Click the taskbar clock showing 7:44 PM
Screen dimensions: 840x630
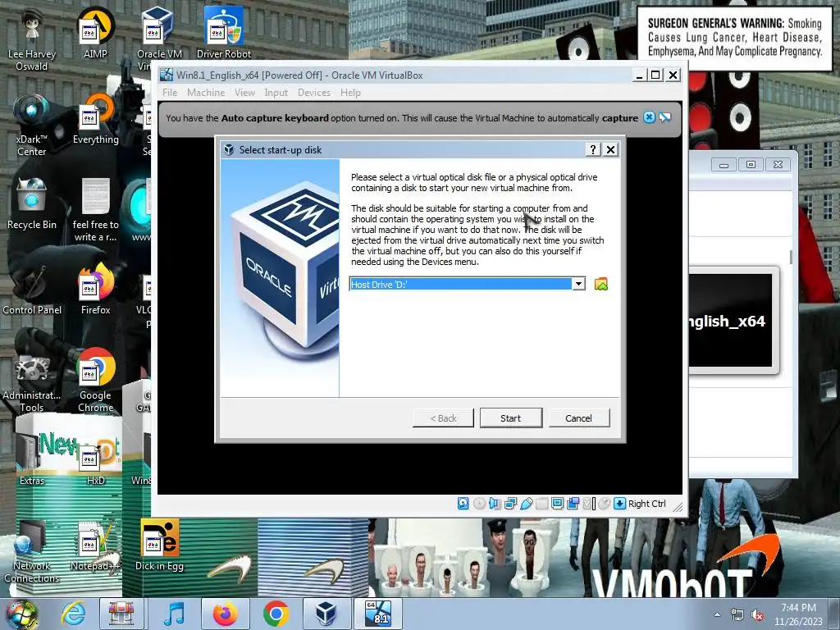click(798, 614)
